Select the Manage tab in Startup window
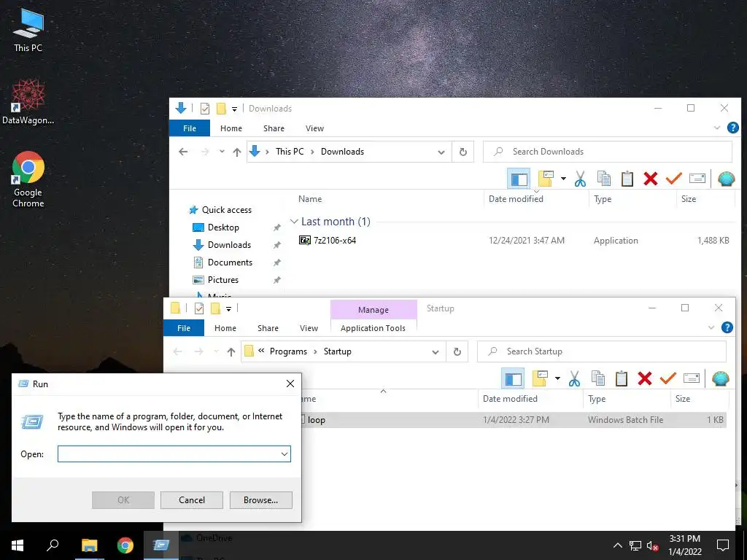Viewport: 747px width, 560px height. (x=373, y=309)
